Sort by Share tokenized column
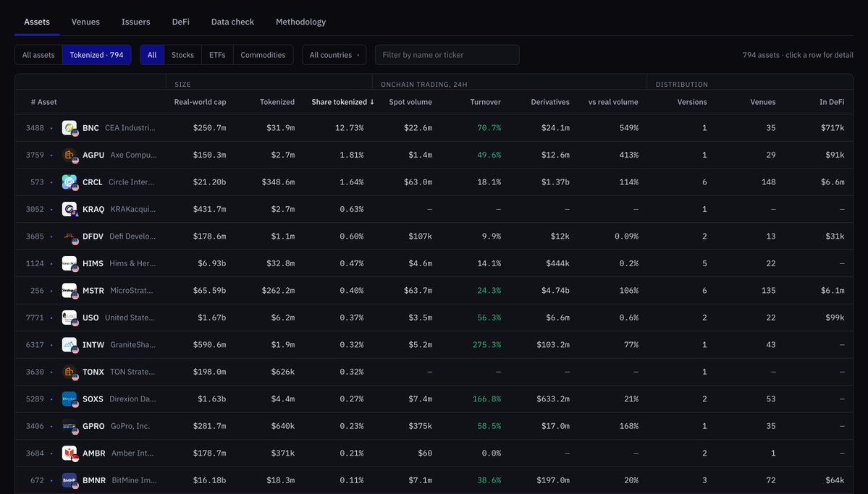 [x=342, y=102]
